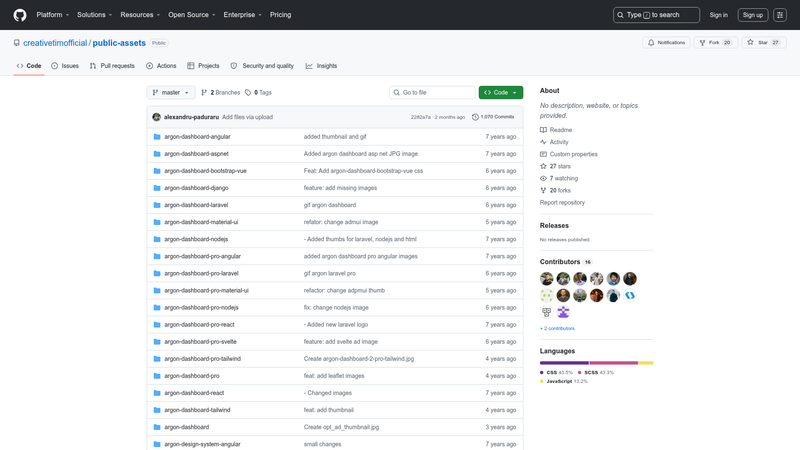Switch to the Pull requests tab
Image resolution: width=800 pixels, height=450 pixels.
[112, 66]
